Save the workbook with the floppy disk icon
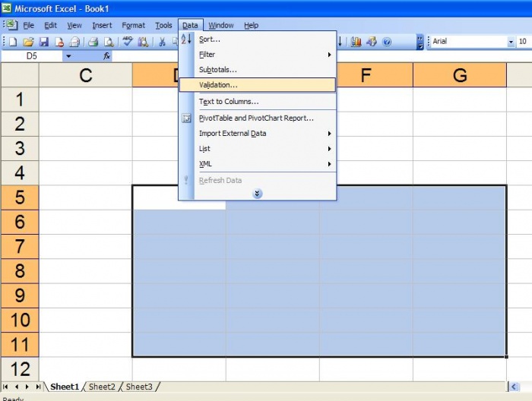 44,42
